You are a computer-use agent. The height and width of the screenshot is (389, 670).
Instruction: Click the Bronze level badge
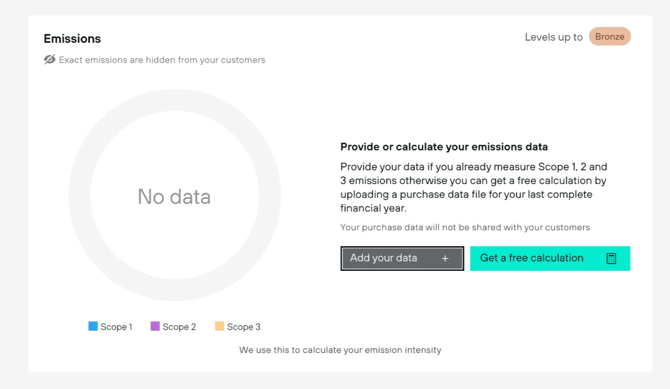click(x=610, y=36)
